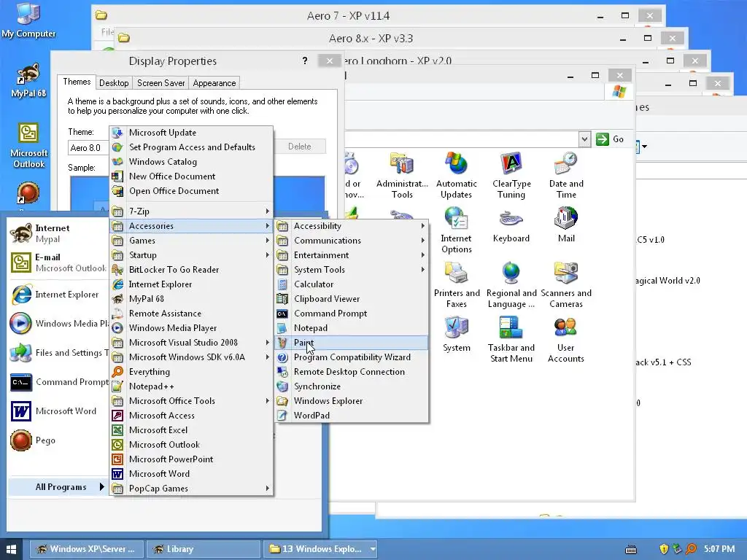
Task: Launch Pego from Start menu
Action: (32, 440)
